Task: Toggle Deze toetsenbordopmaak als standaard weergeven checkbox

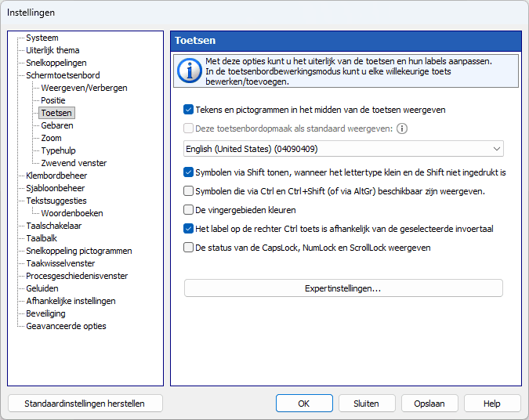Action: tap(188, 129)
